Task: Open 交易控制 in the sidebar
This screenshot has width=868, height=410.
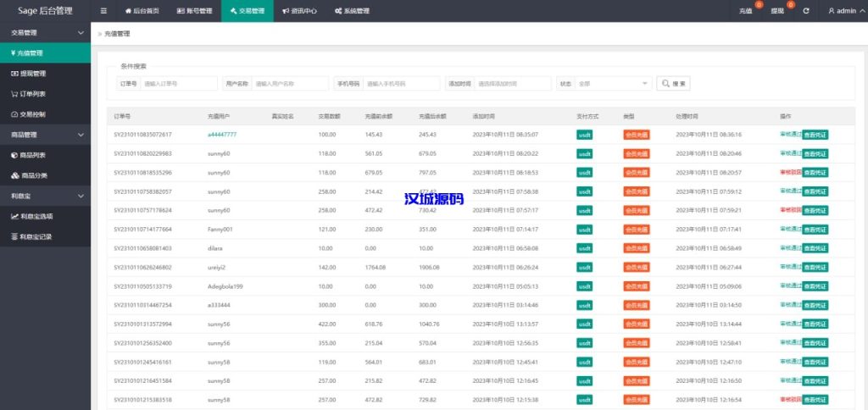Action: (32, 114)
